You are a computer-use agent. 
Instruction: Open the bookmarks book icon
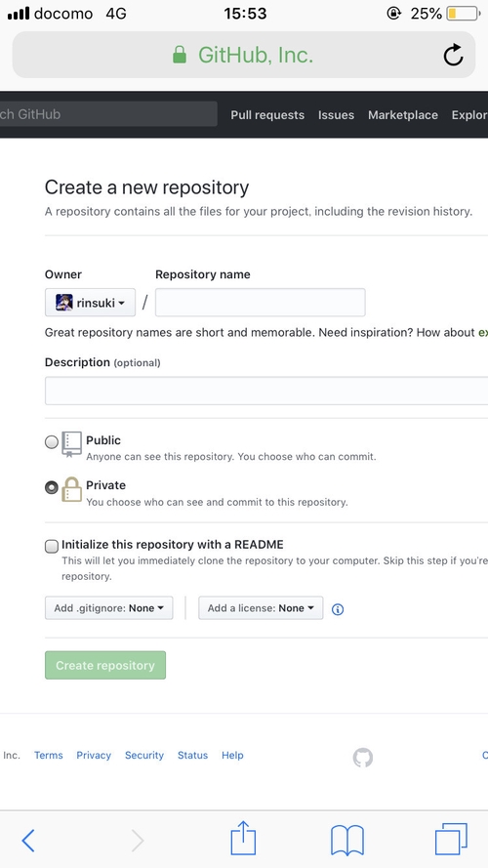click(x=346, y=841)
